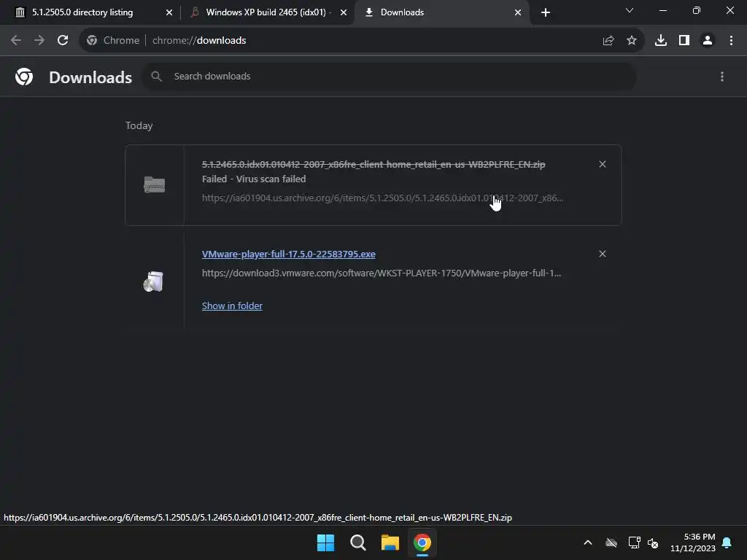Click the 'Today' date heading
Viewport: 747px width, 560px height.
(139, 125)
